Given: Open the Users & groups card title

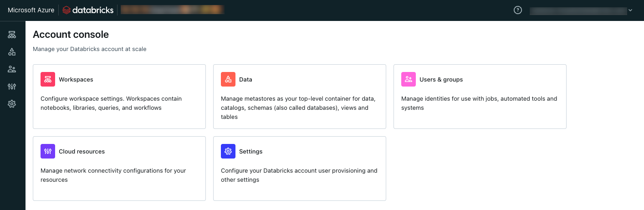Looking at the screenshot, I should tap(441, 80).
